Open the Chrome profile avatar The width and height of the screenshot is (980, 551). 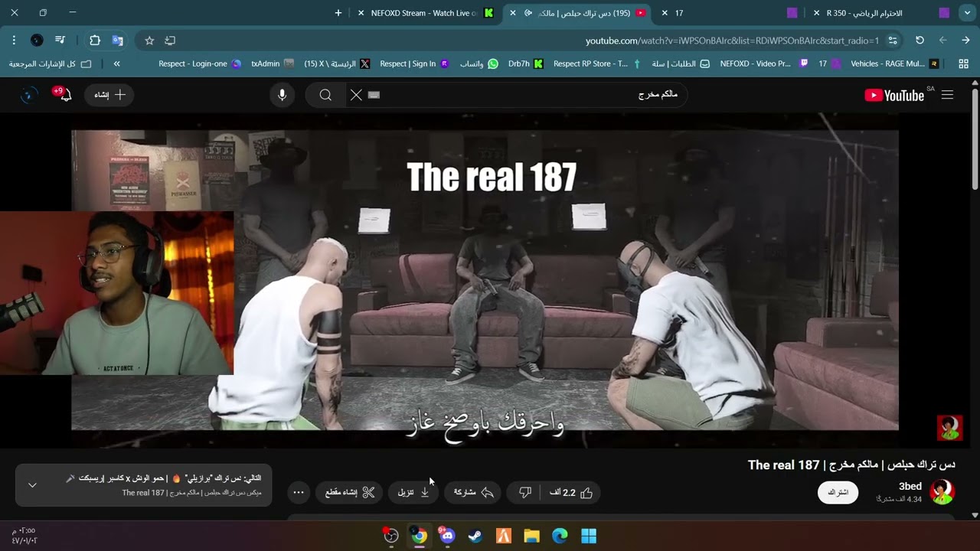(x=37, y=41)
